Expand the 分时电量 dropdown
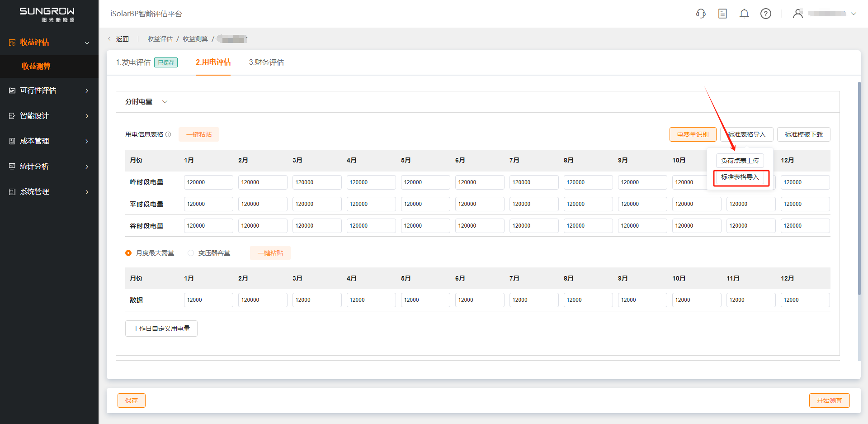Image resolution: width=868 pixels, height=424 pixels. pos(165,102)
